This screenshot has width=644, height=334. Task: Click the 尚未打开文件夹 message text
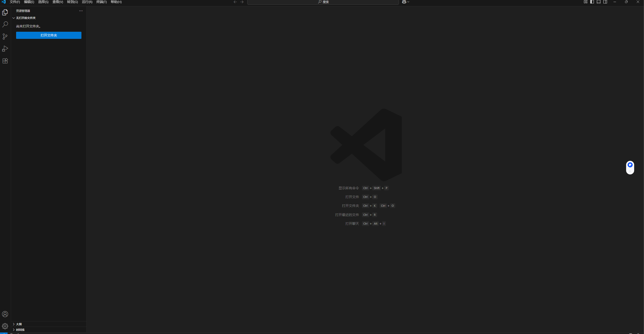[x=28, y=26]
